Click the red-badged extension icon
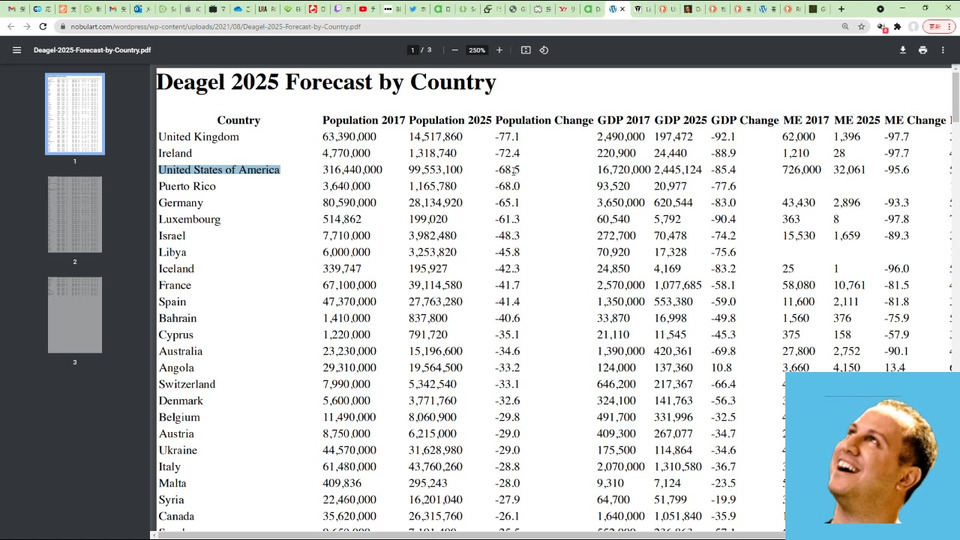Viewport: 960px width, 540px height. point(882,27)
